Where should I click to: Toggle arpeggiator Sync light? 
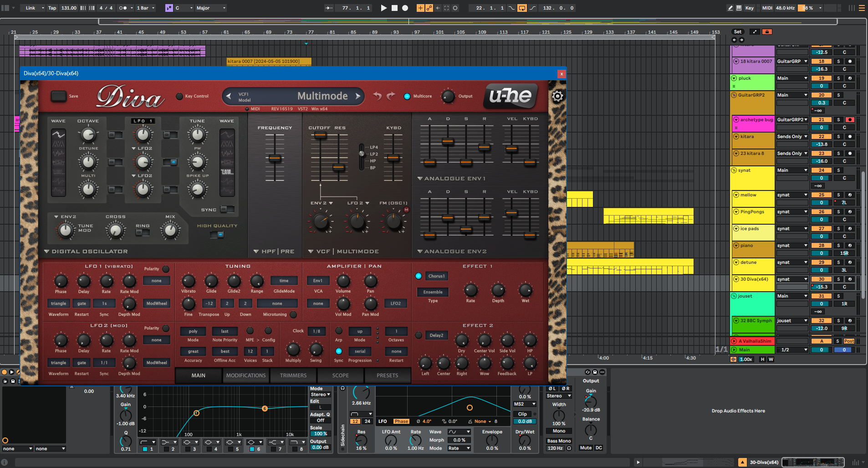(338, 351)
